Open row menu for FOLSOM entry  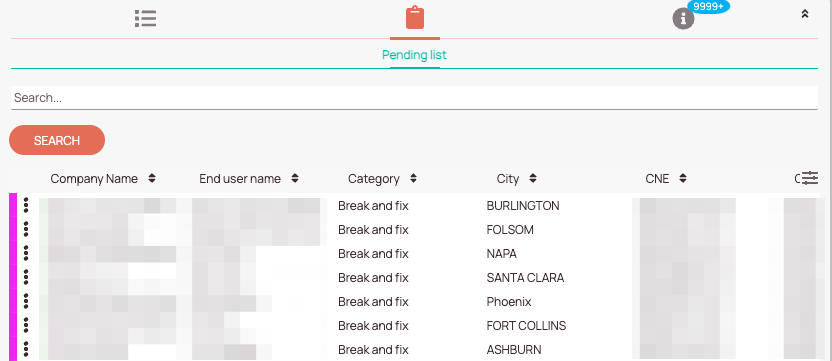tap(26, 229)
